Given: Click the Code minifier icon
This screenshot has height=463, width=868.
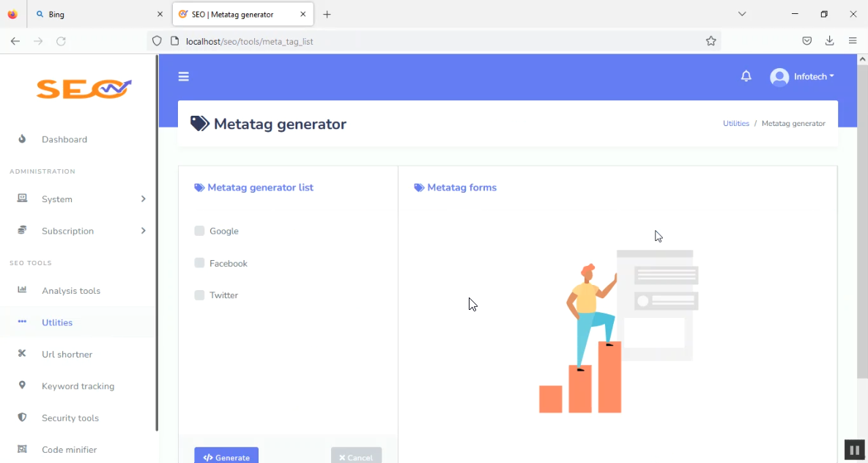Looking at the screenshot, I should pos(22,449).
